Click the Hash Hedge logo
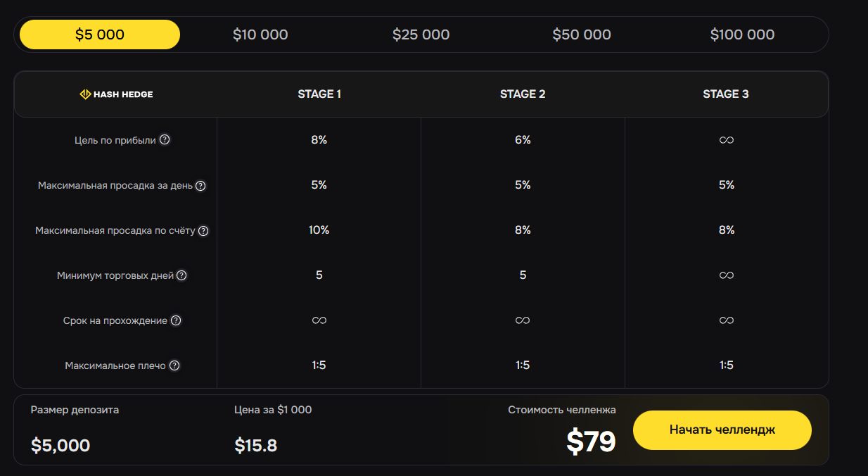The width and height of the screenshot is (868, 476). coord(116,94)
